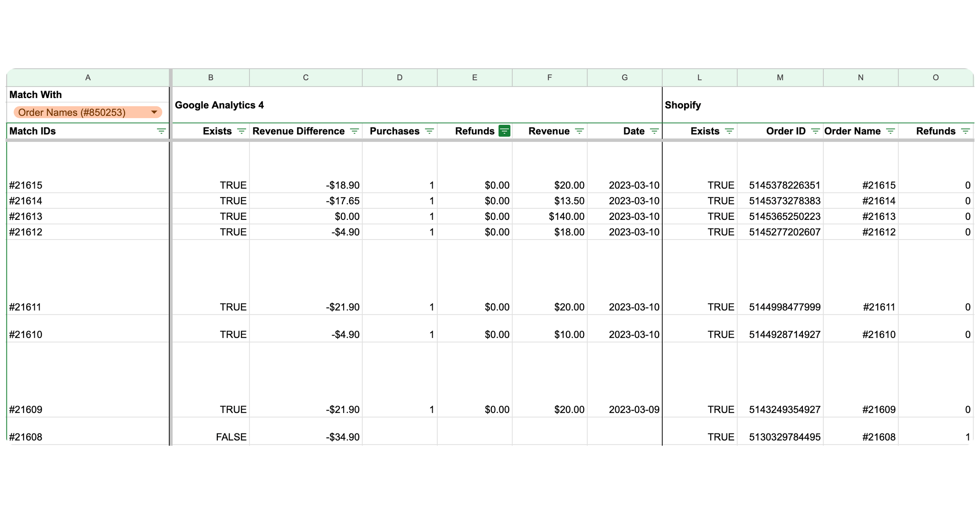Screen dimensions: 980x514
Task: Open the Order Name filter icon
Action: click(890, 131)
